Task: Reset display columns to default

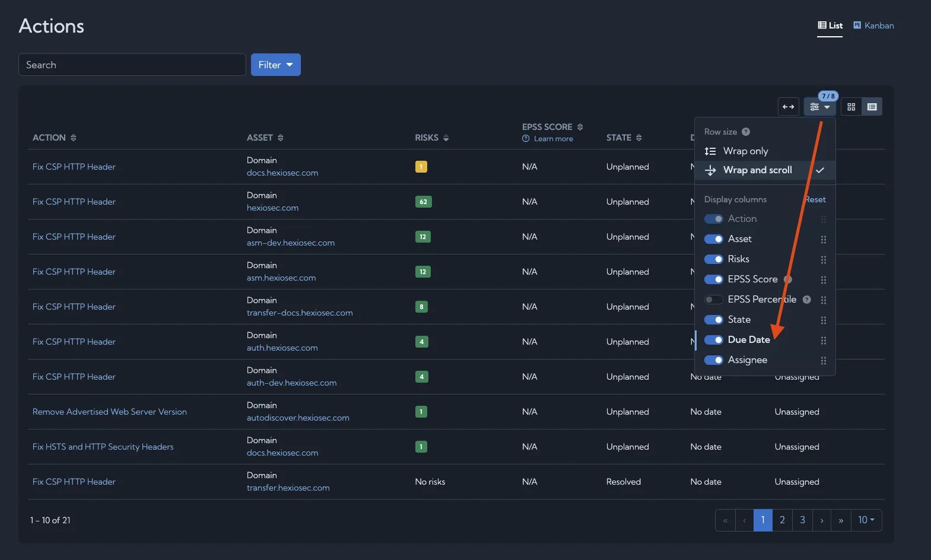Action: pyautogui.click(x=815, y=199)
